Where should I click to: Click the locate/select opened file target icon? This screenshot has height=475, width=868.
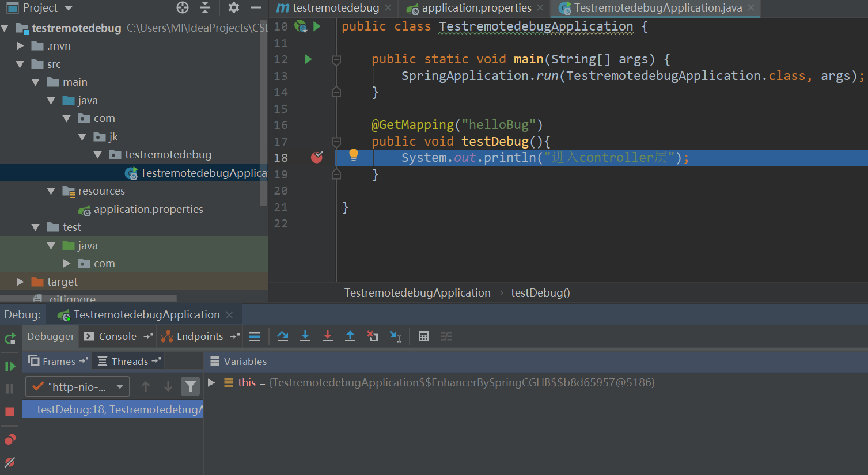click(x=183, y=7)
